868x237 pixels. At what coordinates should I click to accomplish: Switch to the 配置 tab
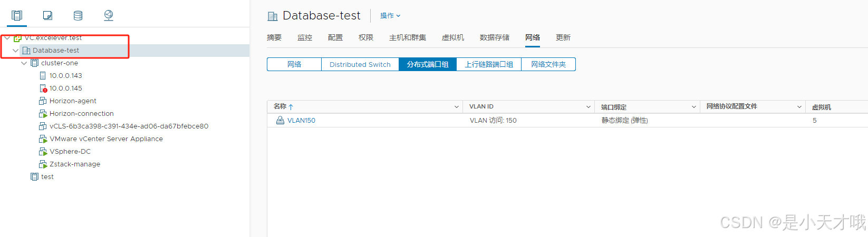335,37
